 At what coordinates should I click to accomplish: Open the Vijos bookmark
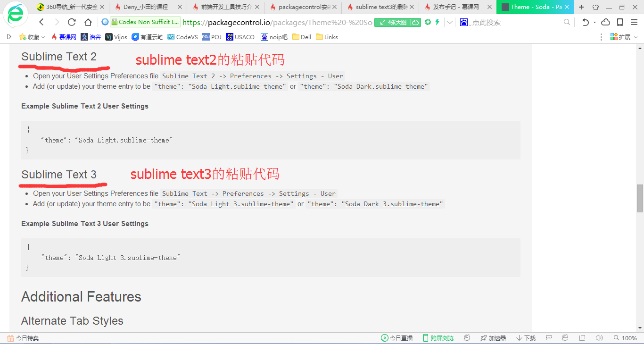pyautogui.click(x=116, y=37)
